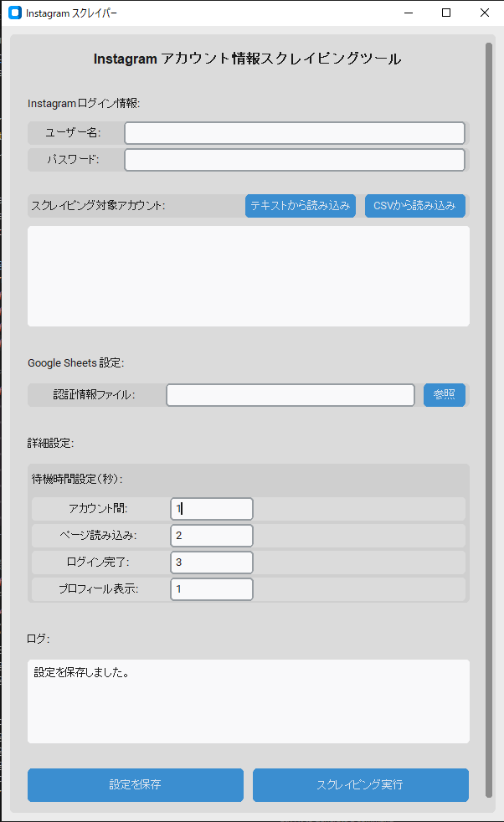The image size is (504, 822).
Task: Click the Instagramログイン情報: label
Action: (x=84, y=103)
